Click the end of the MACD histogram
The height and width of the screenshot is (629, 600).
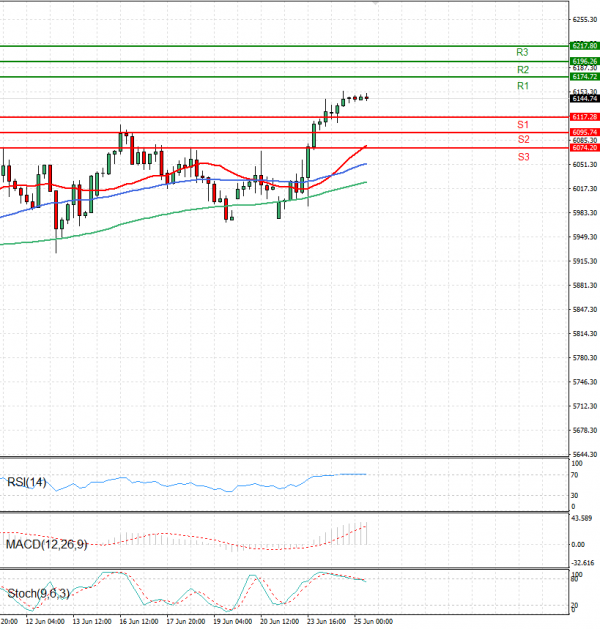click(x=367, y=533)
